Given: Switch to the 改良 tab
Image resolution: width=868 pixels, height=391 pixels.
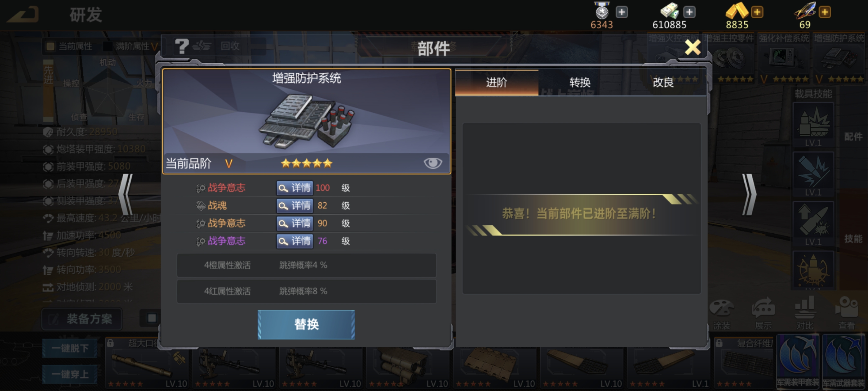Looking at the screenshot, I should (x=663, y=82).
